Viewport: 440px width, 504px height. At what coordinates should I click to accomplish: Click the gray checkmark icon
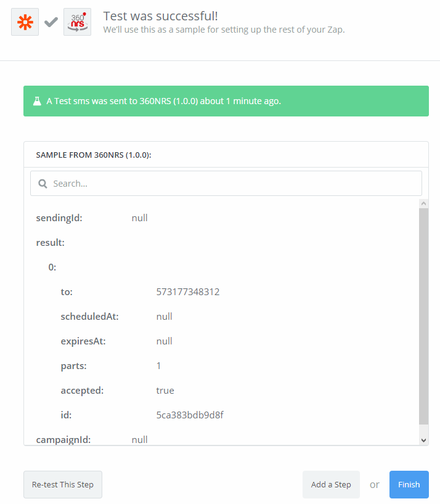click(x=51, y=22)
